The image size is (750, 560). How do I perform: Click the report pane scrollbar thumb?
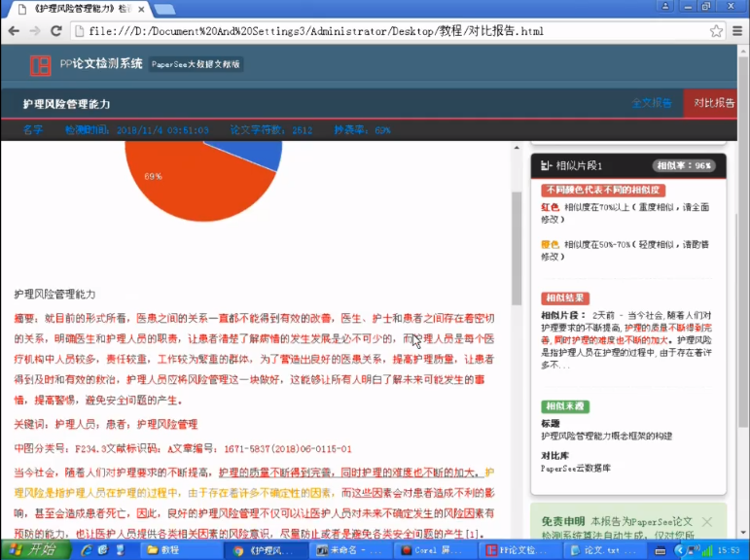517,249
